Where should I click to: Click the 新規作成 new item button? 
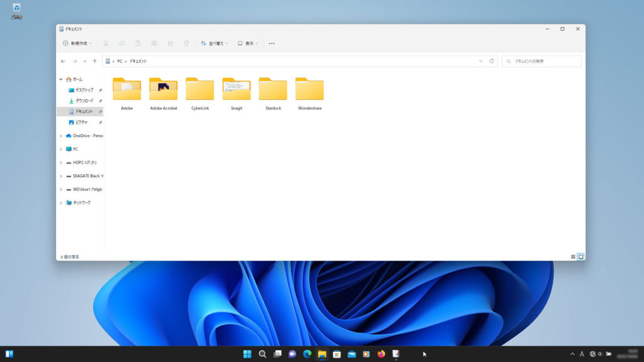[x=77, y=43]
